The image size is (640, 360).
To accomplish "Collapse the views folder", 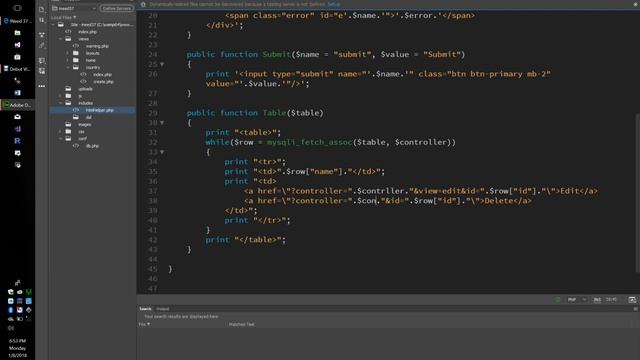I will pyautogui.click(x=60, y=39).
